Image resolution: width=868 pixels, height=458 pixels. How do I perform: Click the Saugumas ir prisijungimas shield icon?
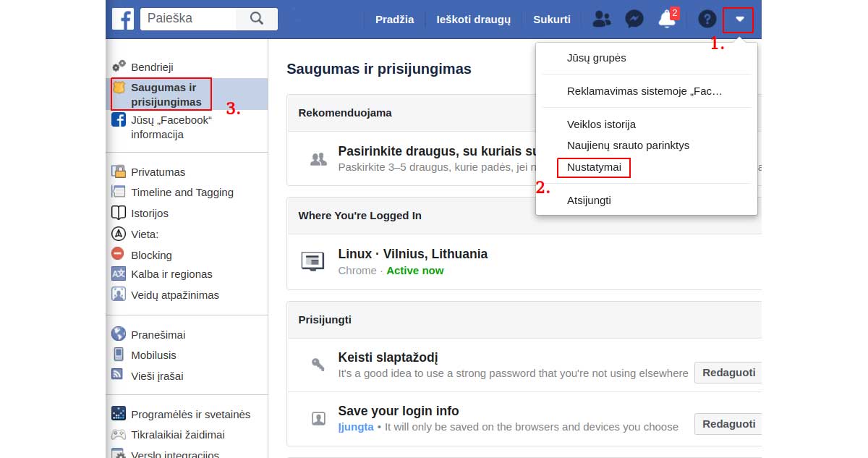click(x=119, y=87)
